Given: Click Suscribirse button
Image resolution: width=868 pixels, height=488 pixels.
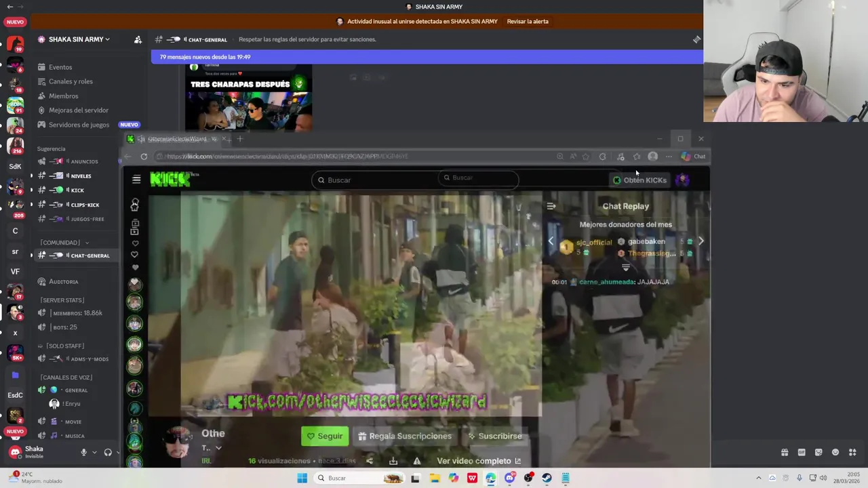Looking at the screenshot, I should click(x=494, y=436).
